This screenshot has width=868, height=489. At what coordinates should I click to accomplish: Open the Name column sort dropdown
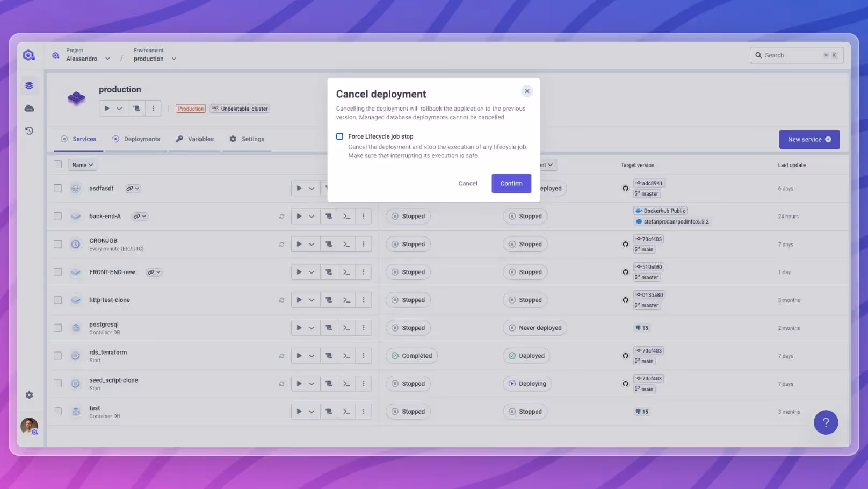click(x=83, y=165)
